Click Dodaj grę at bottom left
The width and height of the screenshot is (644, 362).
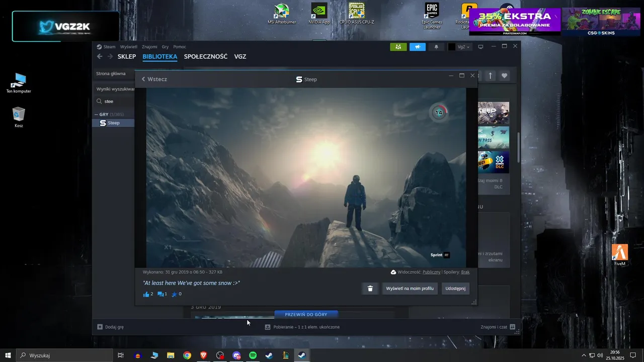pos(114,327)
